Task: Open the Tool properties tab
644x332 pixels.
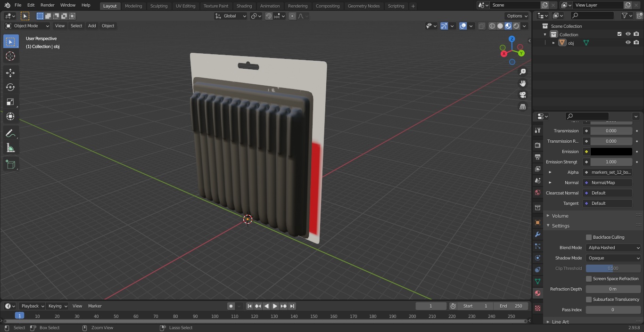Action: (537, 130)
